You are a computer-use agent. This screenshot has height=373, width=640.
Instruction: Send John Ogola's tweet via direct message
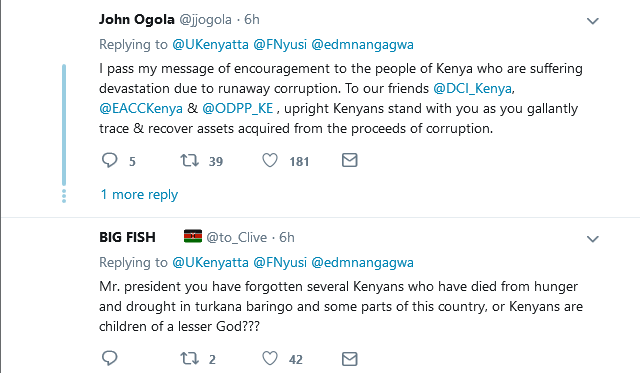click(x=350, y=160)
